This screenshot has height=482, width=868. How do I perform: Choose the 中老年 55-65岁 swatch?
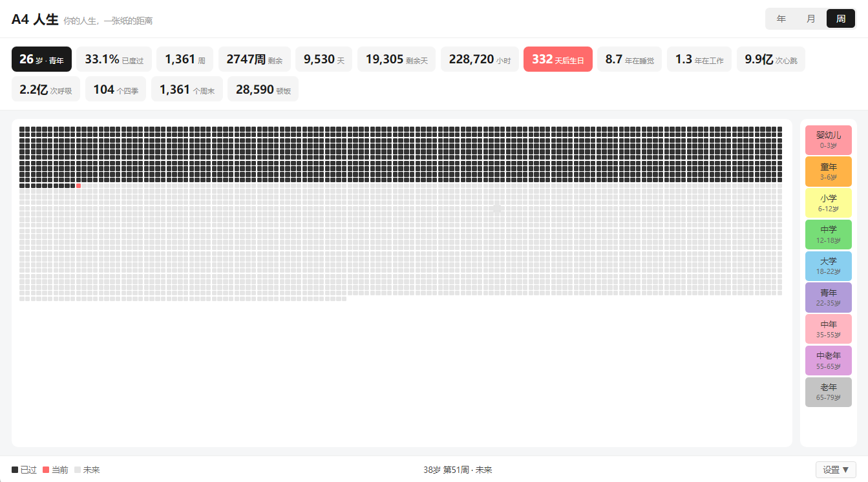click(829, 360)
